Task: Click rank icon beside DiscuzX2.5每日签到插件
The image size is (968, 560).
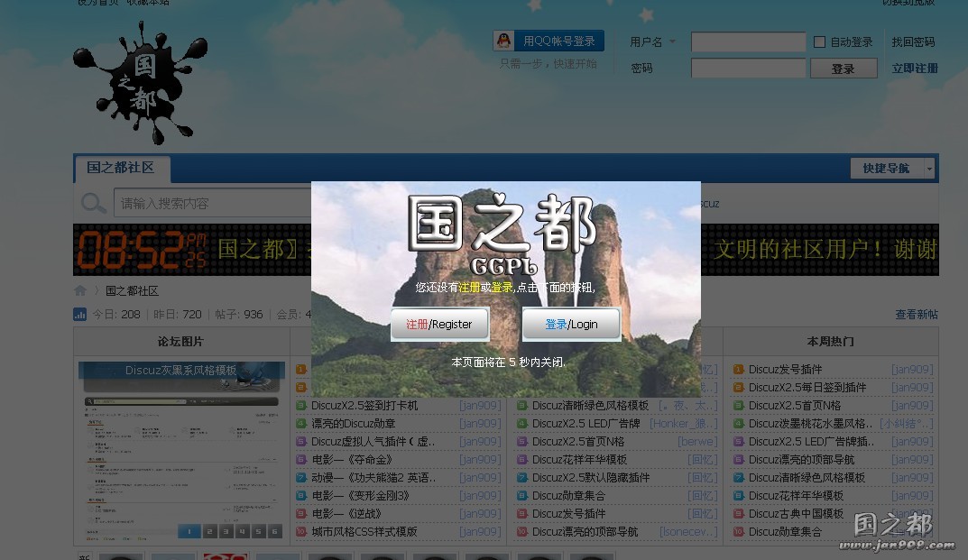Action: [x=738, y=387]
